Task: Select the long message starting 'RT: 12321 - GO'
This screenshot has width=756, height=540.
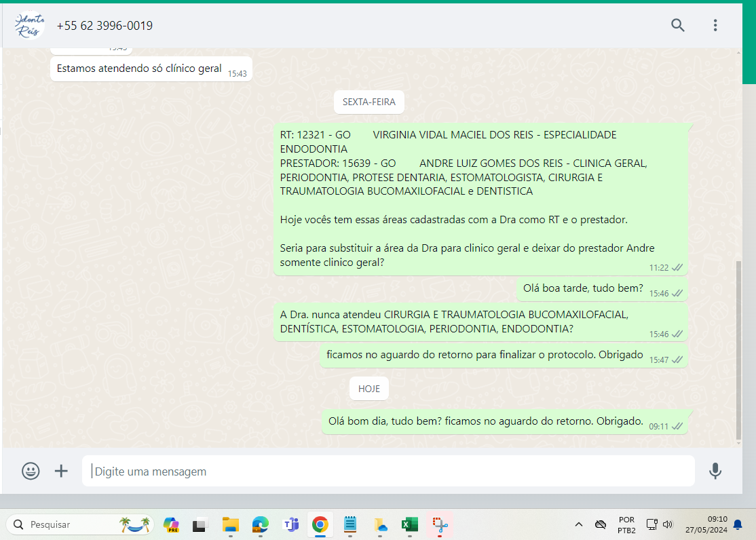Action: (480, 199)
